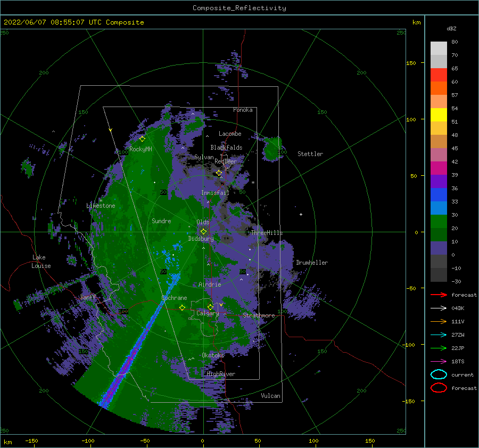
Task: Click the Calgary city label
Action: pos(208,313)
